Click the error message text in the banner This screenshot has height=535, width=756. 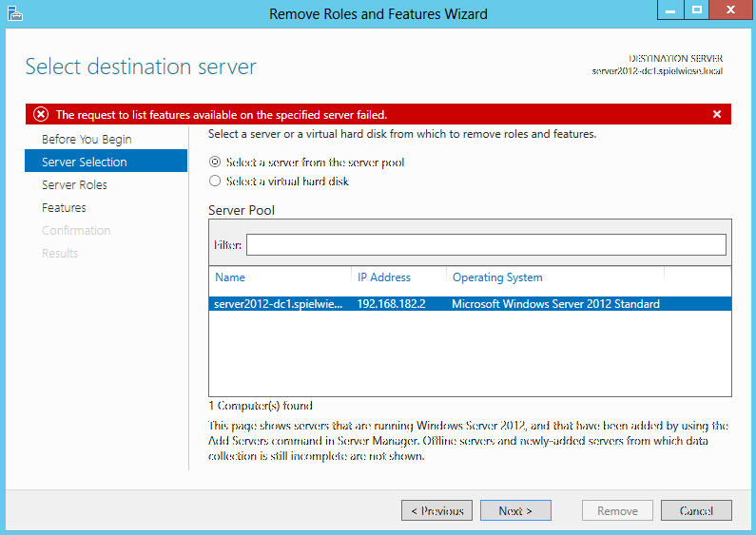tap(222, 115)
